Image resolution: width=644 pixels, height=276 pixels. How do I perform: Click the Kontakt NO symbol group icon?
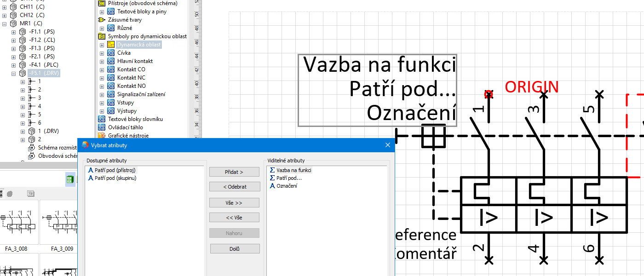(111, 86)
